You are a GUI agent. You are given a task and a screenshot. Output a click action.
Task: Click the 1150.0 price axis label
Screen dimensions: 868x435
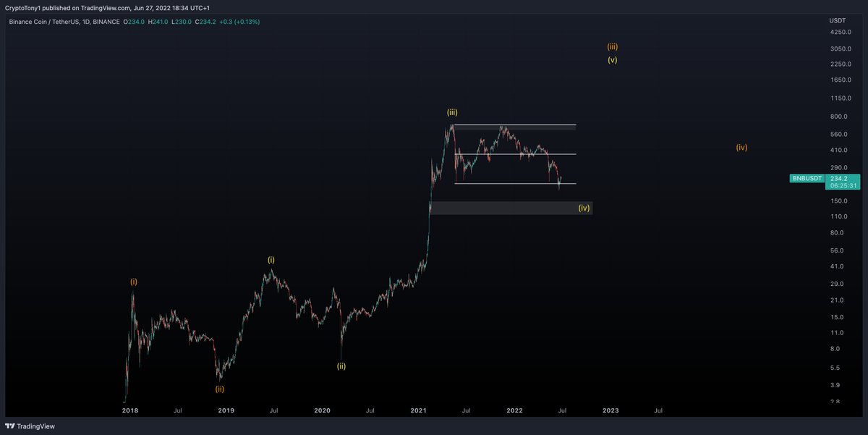(x=840, y=98)
